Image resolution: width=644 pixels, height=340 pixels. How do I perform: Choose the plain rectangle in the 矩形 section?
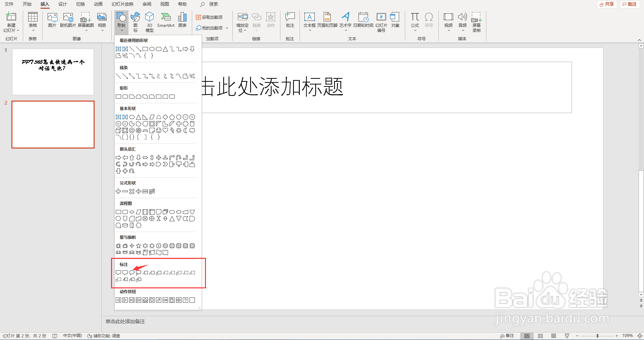[118, 97]
